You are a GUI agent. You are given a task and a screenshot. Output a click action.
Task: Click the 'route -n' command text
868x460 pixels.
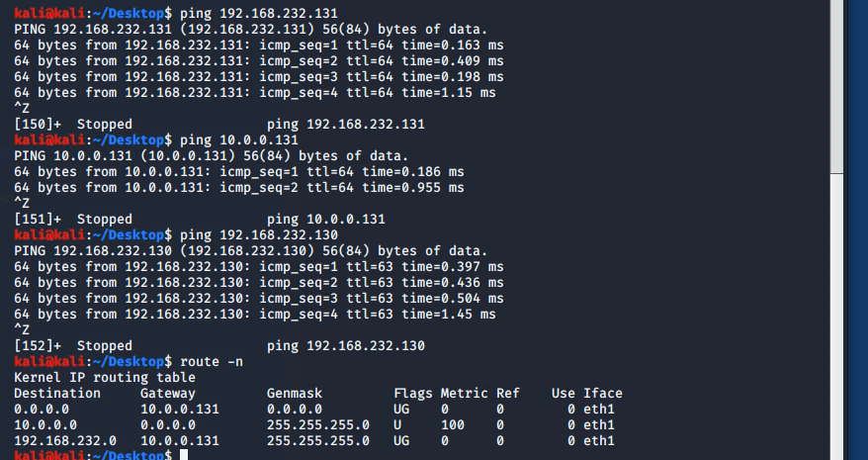[x=212, y=361]
